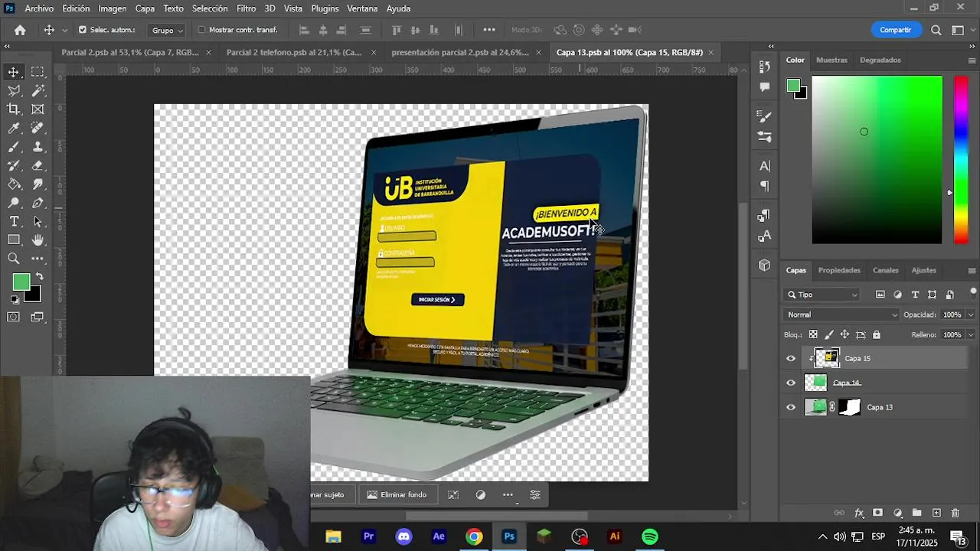Select the Spot Healing Brush tool
This screenshot has width=980, height=551.
click(38, 128)
